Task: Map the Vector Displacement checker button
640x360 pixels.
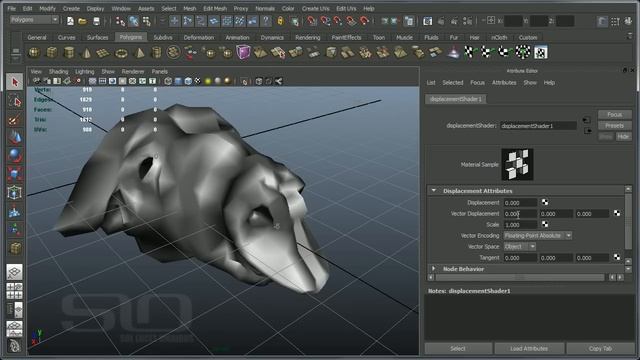Action: click(617, 213)
